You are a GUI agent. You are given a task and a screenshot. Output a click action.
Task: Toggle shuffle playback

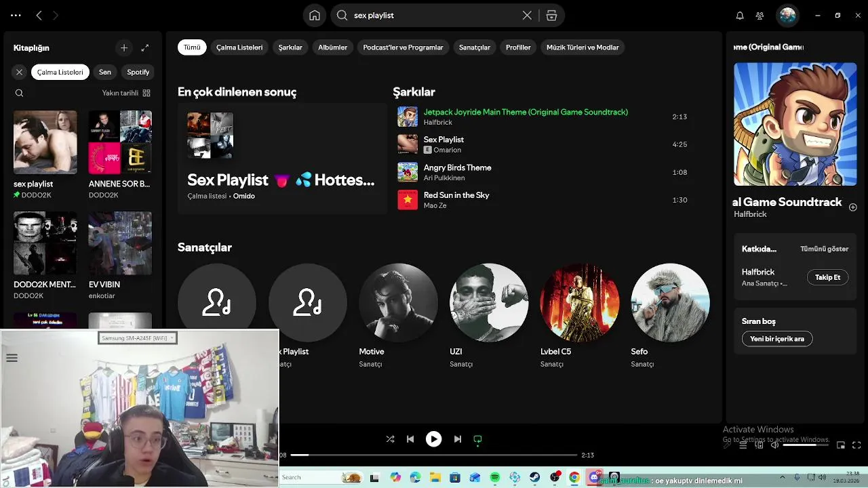pos(390,439)
